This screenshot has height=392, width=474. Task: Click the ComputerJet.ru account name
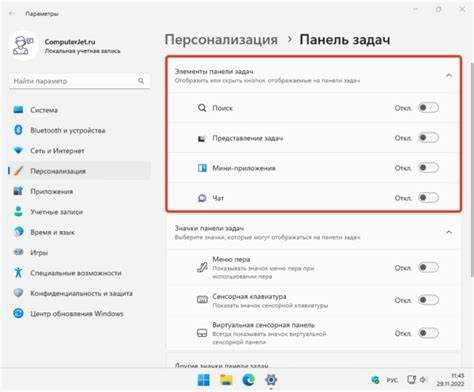point(70,42)
